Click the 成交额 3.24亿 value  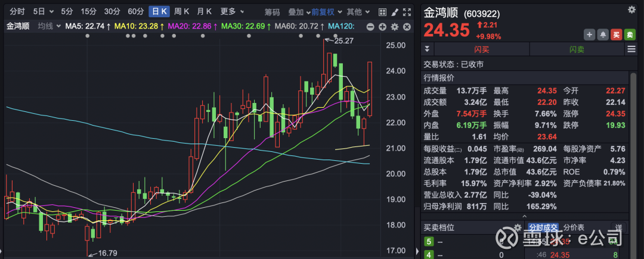point(476,102)
